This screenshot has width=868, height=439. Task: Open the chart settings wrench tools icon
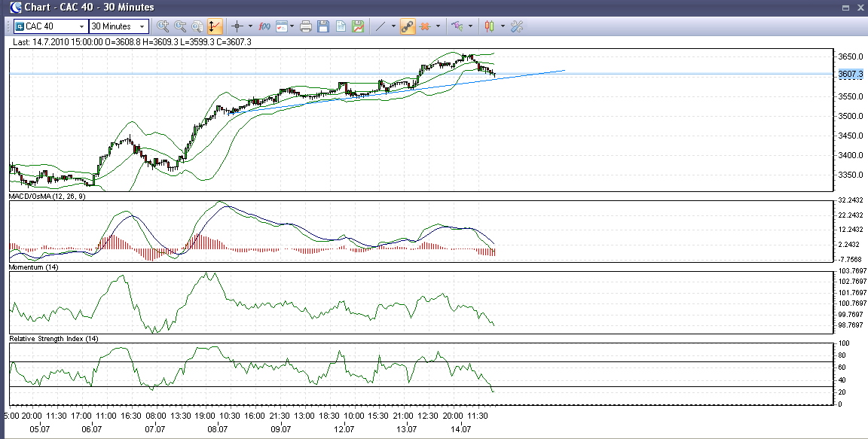point(517,26)
